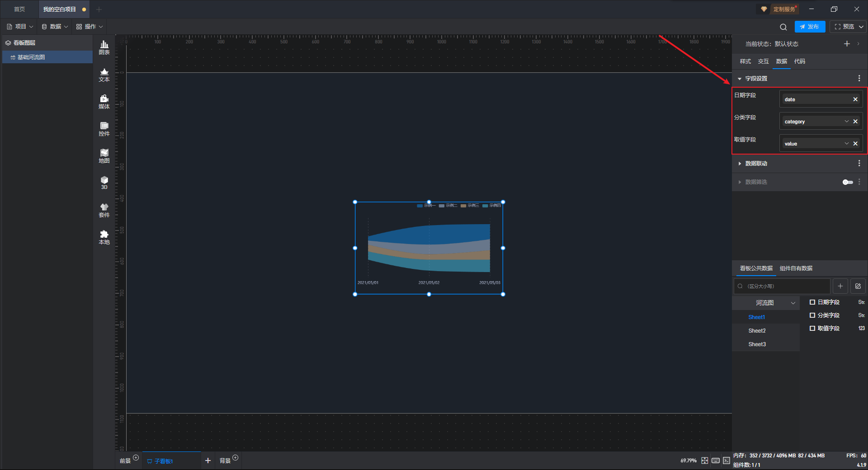Viewport: 868px width, 470px height.
Task: Switch to the 样式 tab
Action: pyautogui.click(x=745, y=61)
